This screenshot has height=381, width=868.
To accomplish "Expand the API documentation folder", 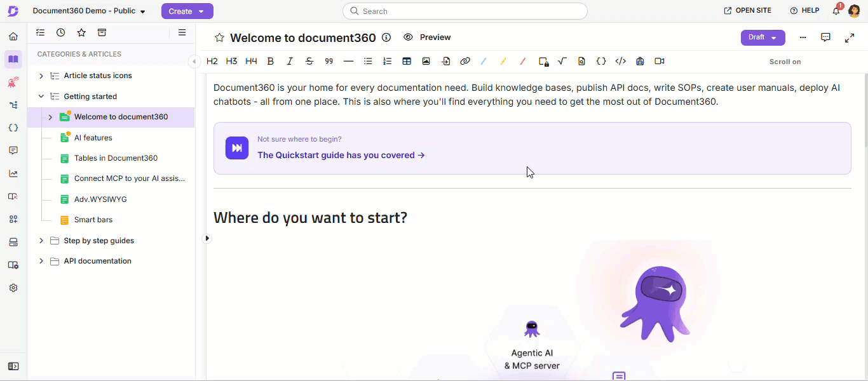I will 41,261.
